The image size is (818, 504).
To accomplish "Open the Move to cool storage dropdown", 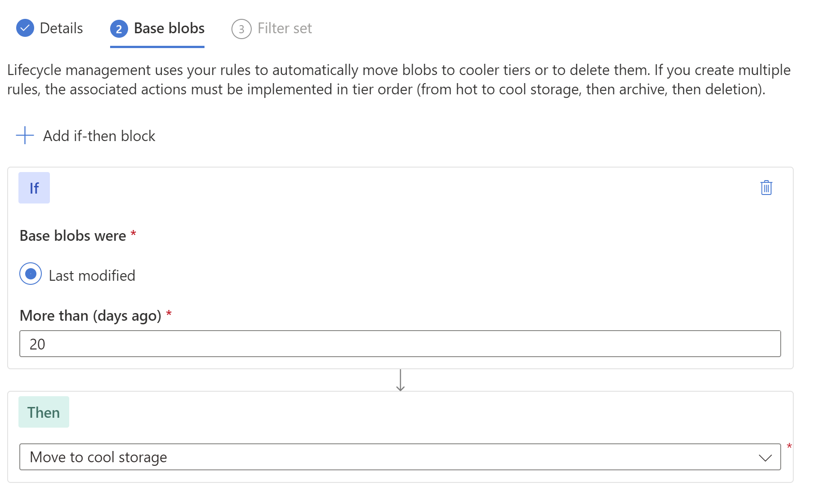I will tap(400, 457).
